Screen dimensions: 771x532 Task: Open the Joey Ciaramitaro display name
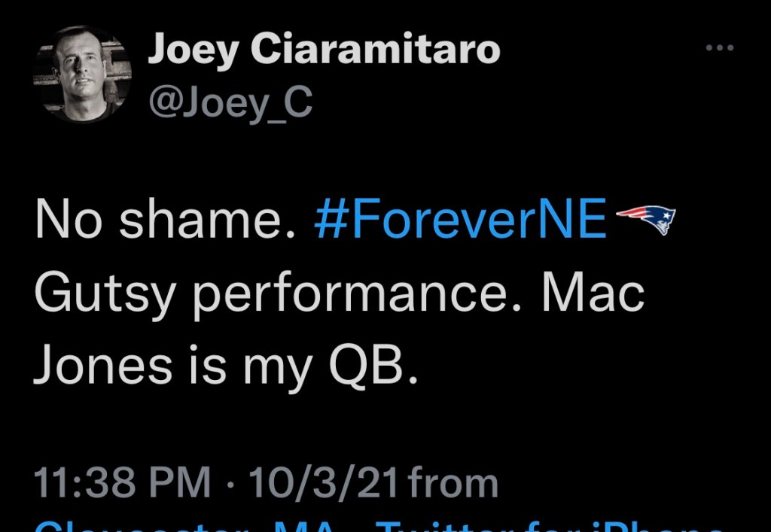click(x=324, y=50)
